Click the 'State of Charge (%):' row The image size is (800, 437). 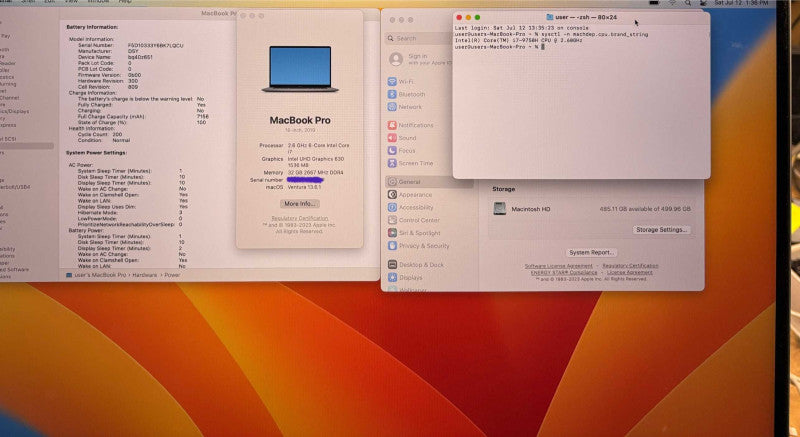141,122
